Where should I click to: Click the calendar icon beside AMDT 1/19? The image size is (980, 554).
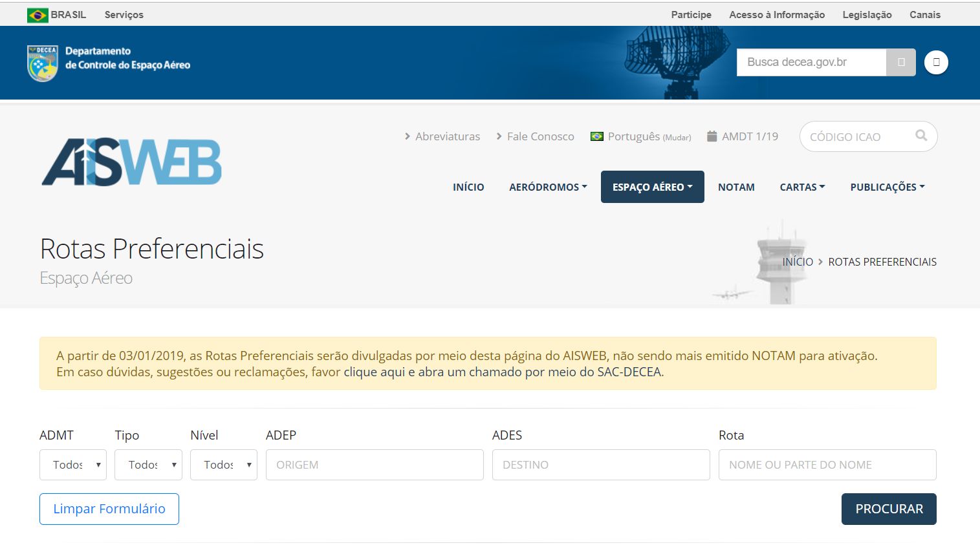[x=712, y=136]
